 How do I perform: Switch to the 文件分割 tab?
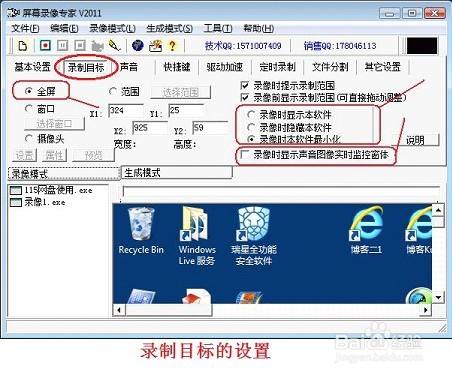pyautogui.click(x=330, y=67)
